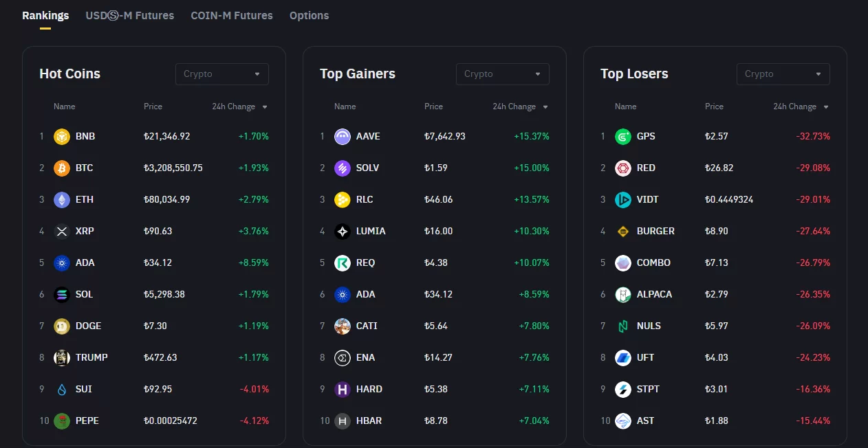This screenshot has width=868, height=448.
Task: Click the AAVE coin icon
Action: [343, 136]
